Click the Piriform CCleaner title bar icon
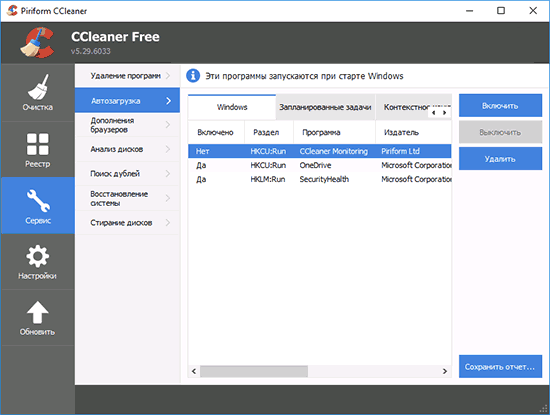This screenshot has width=550, height=415. 12,11
